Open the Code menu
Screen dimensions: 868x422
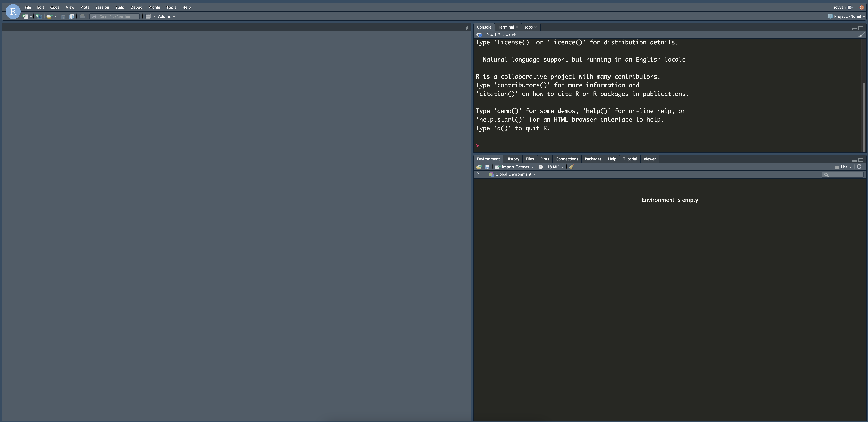pos(55,7)
